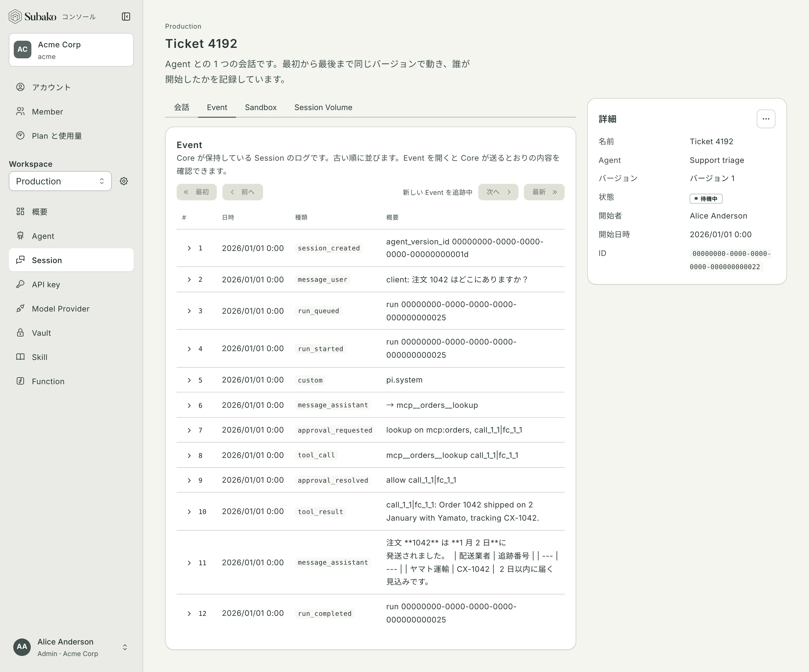Open the 詳細 panel more options menu
Screen dimensions: 809x672
(x=766, y=119)
